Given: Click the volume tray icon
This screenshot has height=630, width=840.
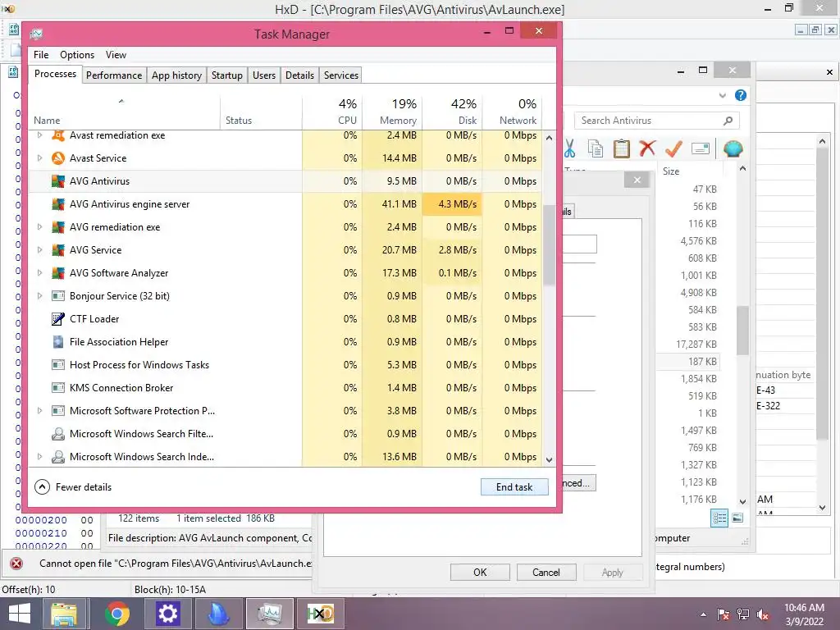Looking at the screenshot, I should (x=763, y=614).
